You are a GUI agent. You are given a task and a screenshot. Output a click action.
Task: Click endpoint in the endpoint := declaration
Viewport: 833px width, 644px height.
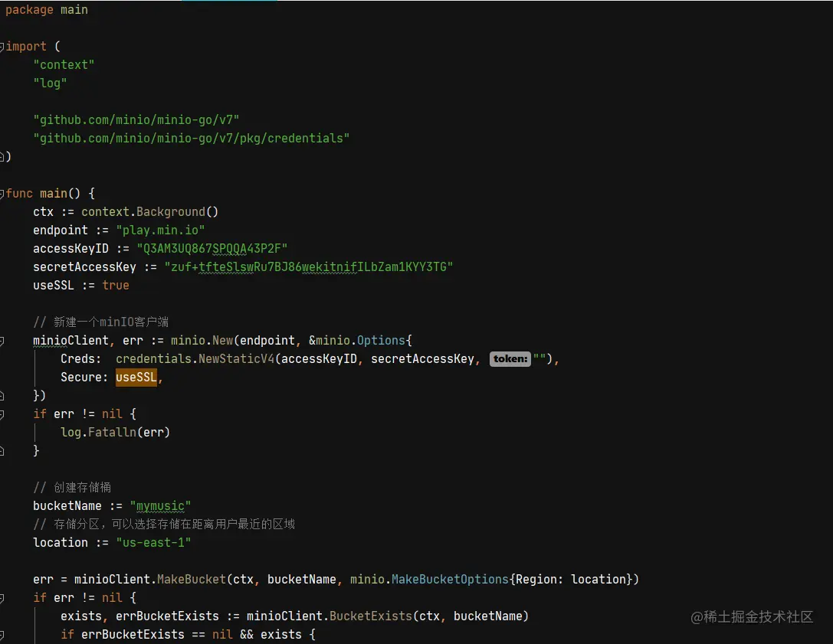[x=60, y=230]
